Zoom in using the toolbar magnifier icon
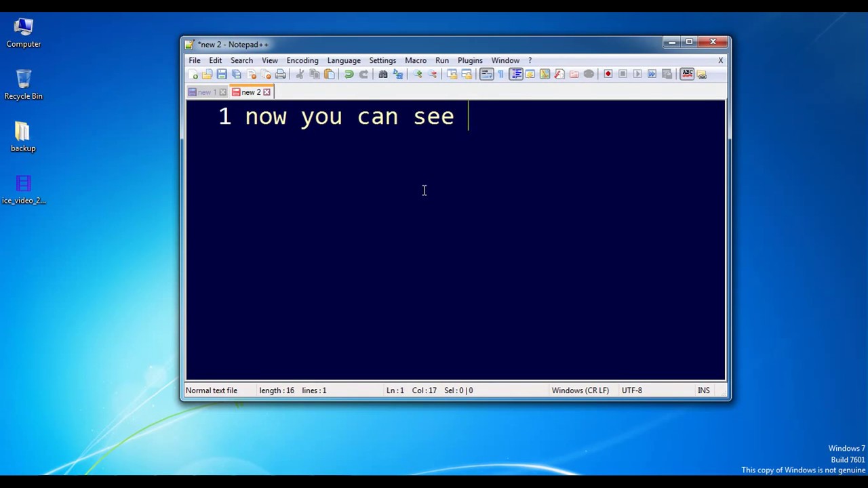The height and width of the screenshot is (488, 868). [418, 74]
